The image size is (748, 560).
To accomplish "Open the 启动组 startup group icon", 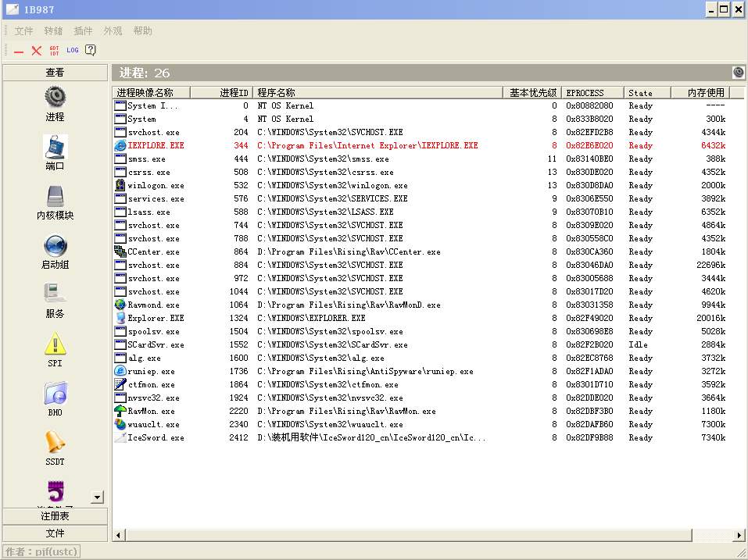I will [55, 246].
